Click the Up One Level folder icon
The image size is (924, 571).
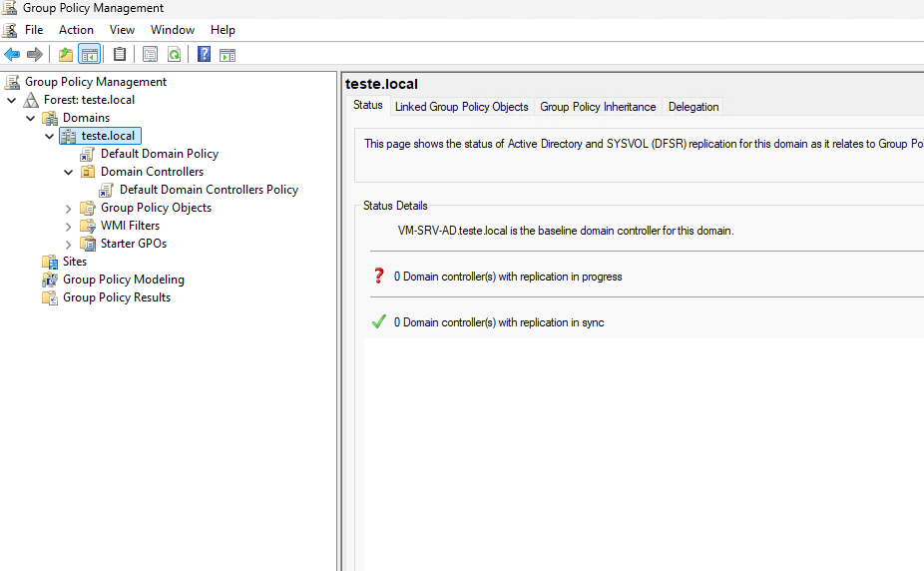pos(66,55)
